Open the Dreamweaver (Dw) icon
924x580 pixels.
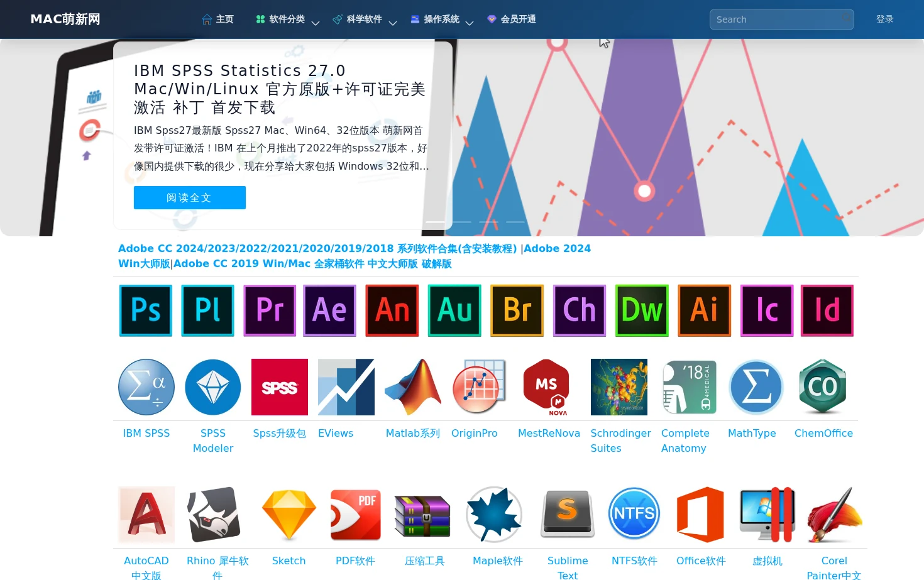tap(642, 310)
